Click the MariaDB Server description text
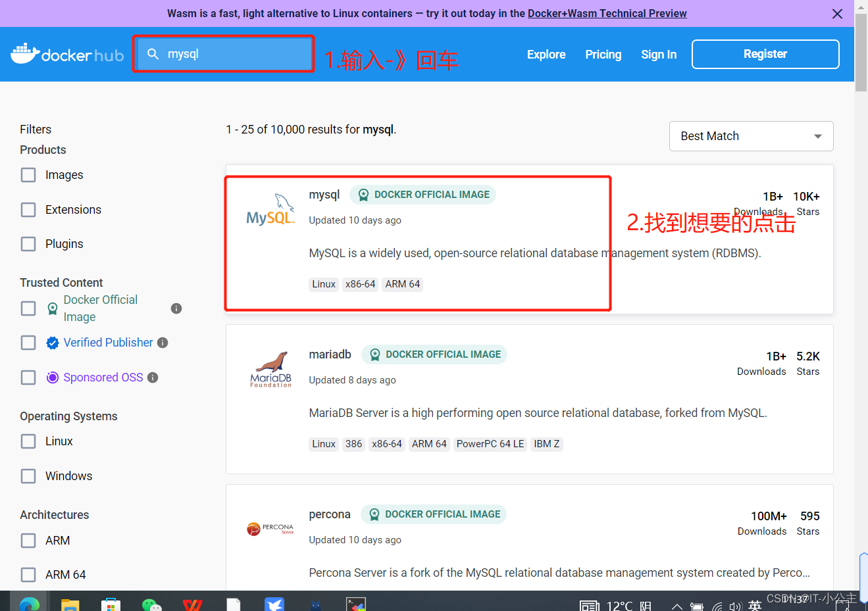This screenshot has width=868, height=611. tap(538, 413)
